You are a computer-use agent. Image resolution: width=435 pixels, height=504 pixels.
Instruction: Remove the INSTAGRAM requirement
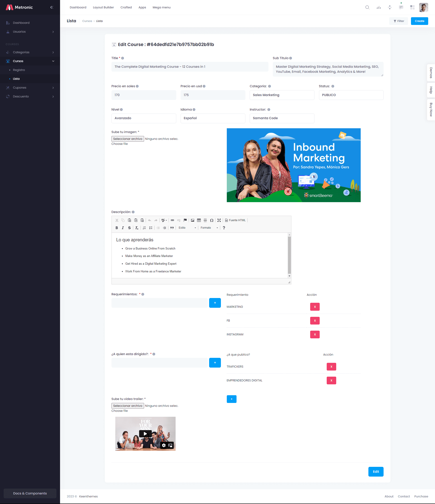pos(315,334)
